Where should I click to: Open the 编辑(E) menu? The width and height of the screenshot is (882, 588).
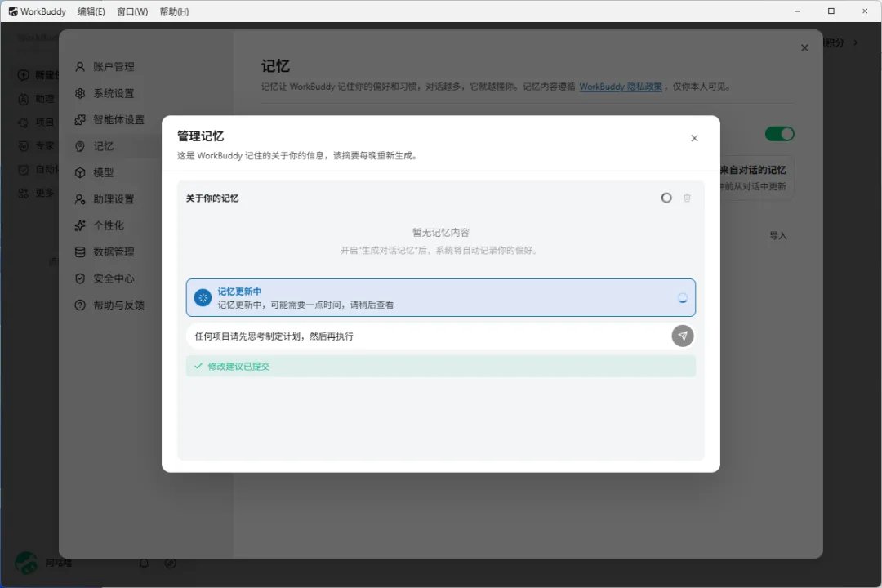(91, 11)
